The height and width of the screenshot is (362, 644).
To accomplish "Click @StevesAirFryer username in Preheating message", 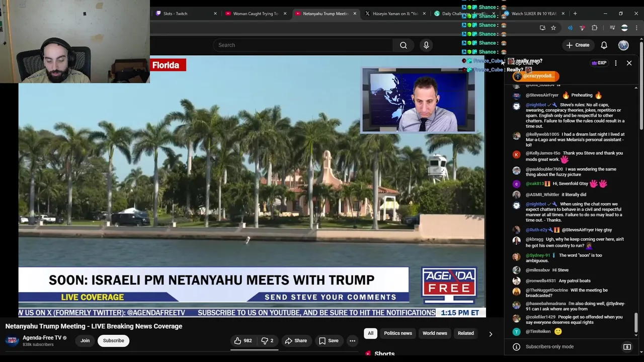I will (542, 95).
